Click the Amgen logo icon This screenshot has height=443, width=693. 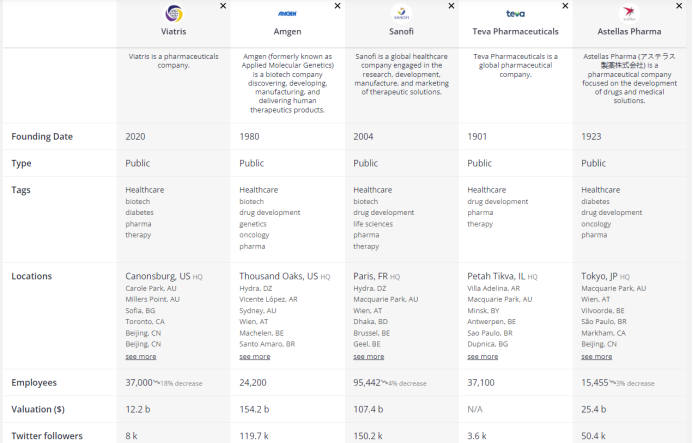(287, 14)
